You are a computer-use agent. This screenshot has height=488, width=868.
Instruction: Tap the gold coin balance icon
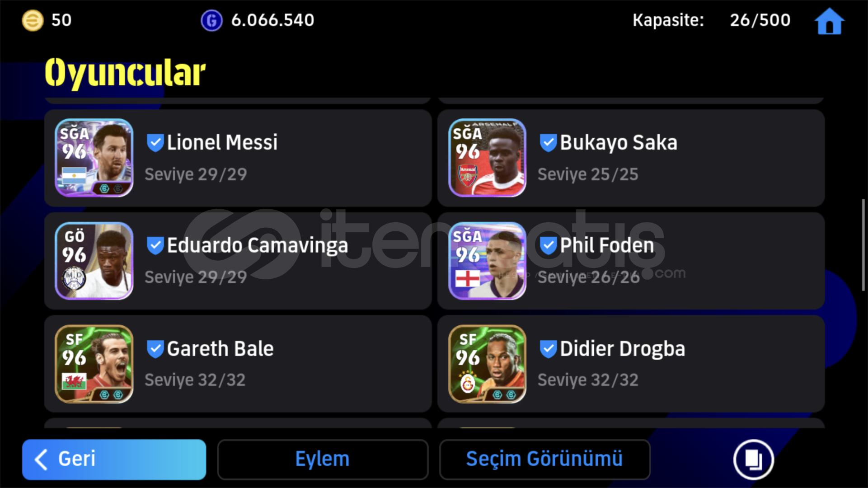(33, 20)
